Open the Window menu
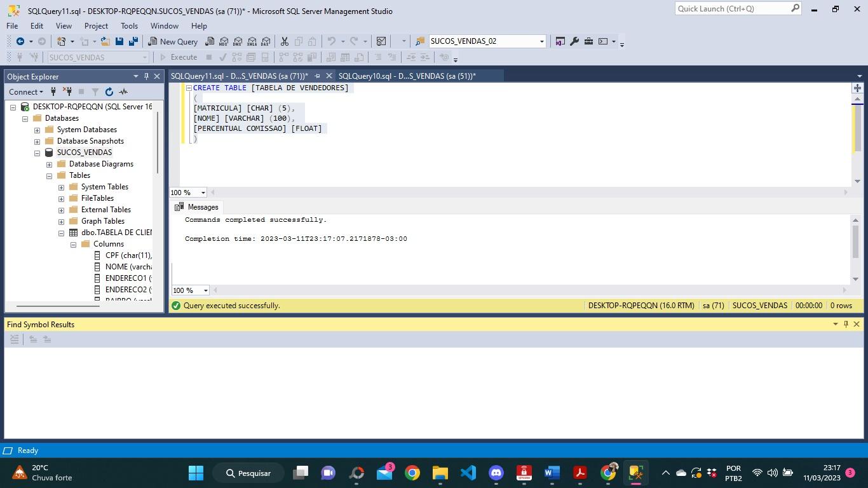The height and width of the screenshot is (488, 868). [x=164, y=26]
